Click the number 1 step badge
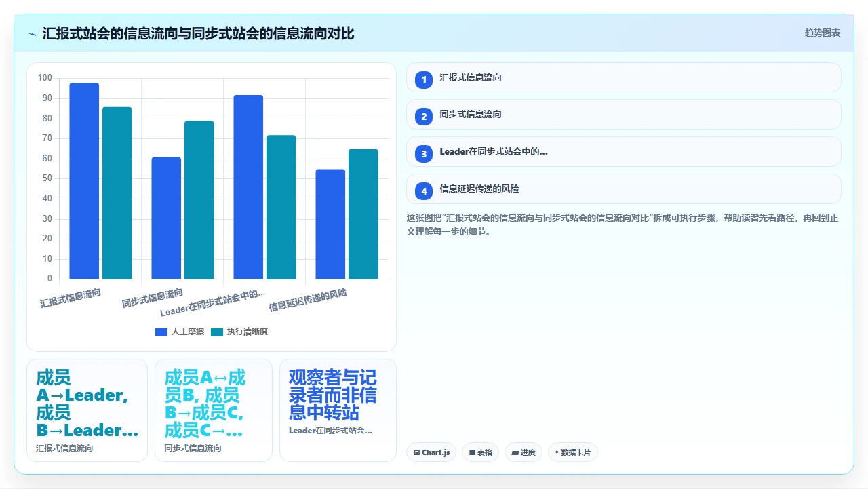Viewport: 868px width, 489px height. tap(424, 79)
